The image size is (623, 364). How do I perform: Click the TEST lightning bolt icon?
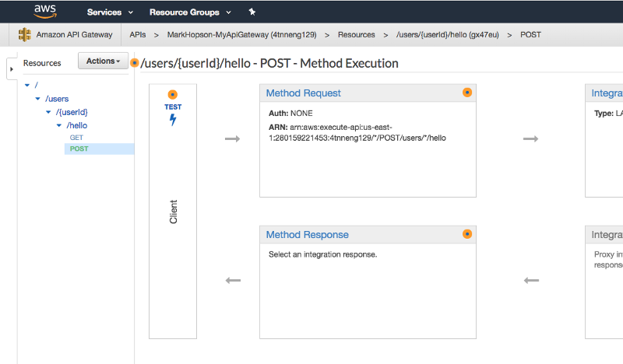(173, 119)
